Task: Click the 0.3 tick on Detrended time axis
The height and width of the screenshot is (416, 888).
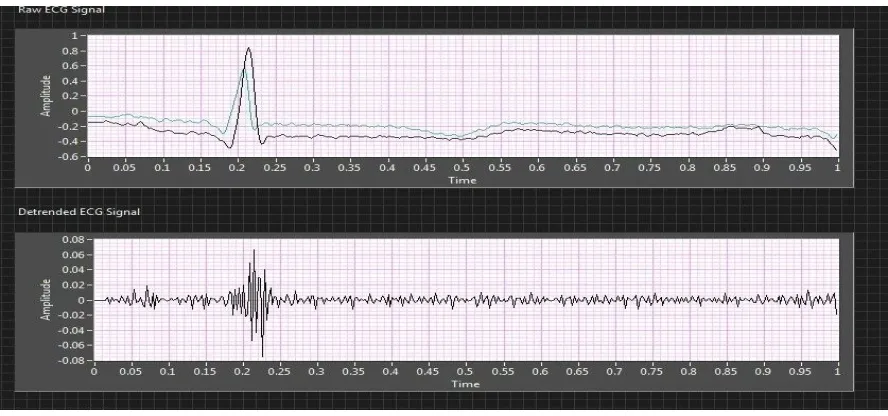Action: point(317,371)
